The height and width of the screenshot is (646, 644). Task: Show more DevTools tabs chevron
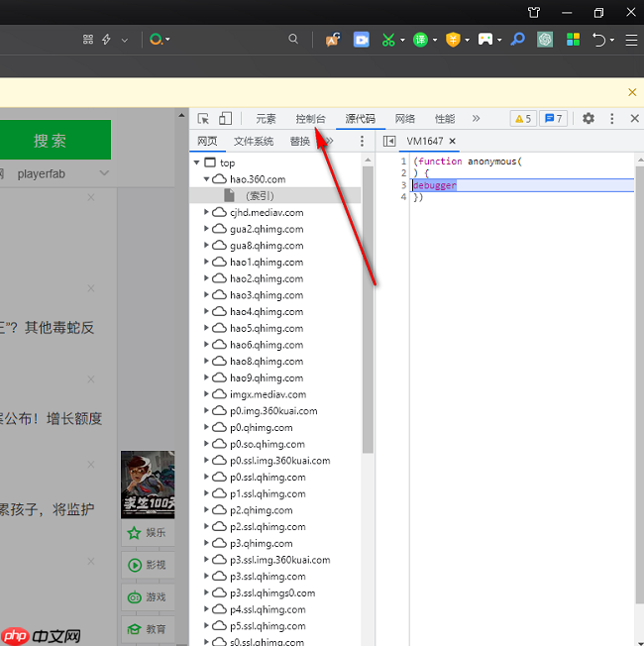click(476, 119)
